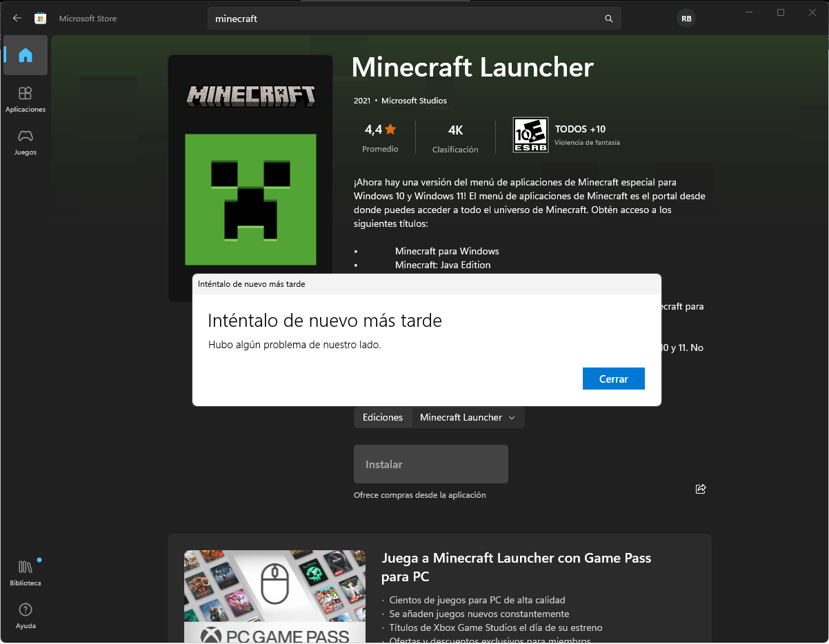Close the dialog with Cerrar
This screenshot has height=644, width=829.
click(x=614, y=379)
